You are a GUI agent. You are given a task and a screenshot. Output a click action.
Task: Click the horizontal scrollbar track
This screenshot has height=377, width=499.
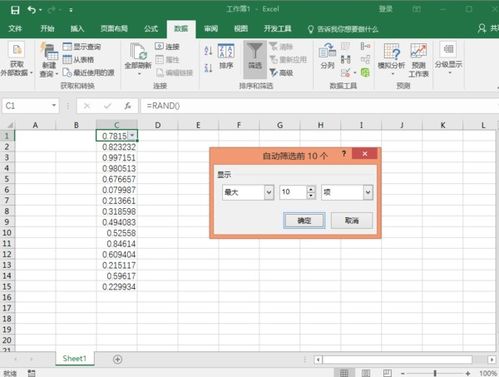(x=397, y=360)
